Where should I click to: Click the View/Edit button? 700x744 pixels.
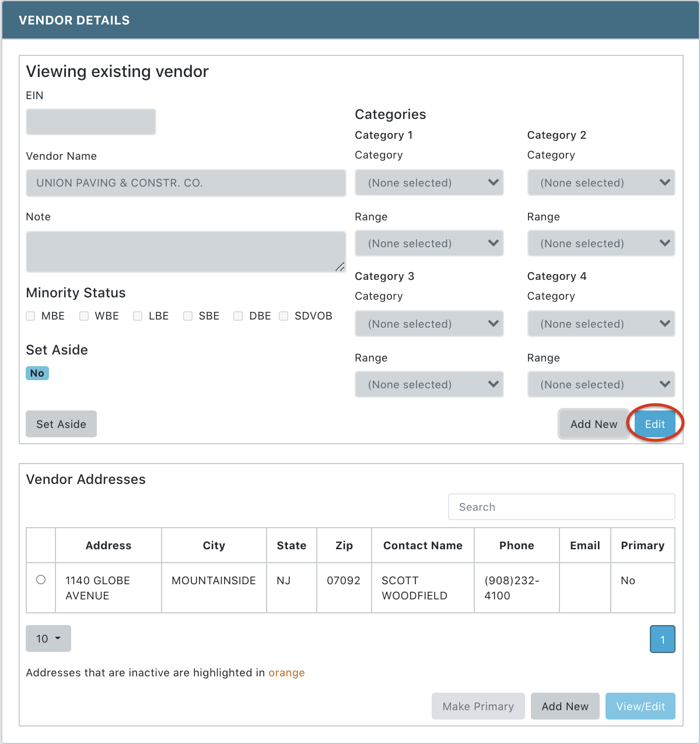click(x=640, y=706)
